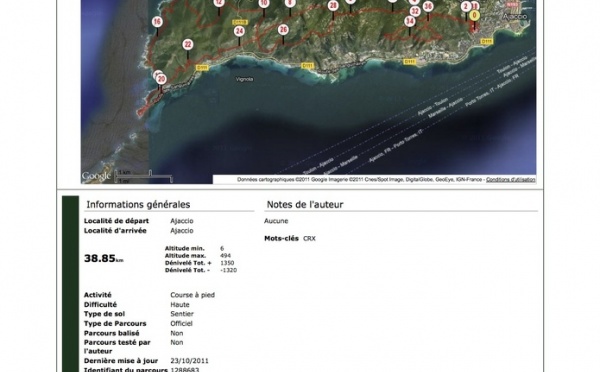Open the Conditions d'utilisation link
Screen dimensions: 600x372
[x=510, y=179]
